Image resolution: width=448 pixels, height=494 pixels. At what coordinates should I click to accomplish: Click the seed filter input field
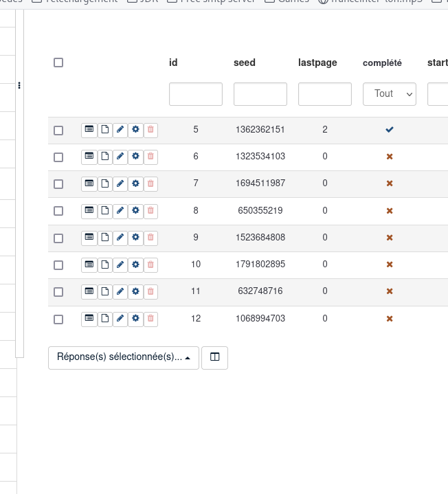point(260,94)
